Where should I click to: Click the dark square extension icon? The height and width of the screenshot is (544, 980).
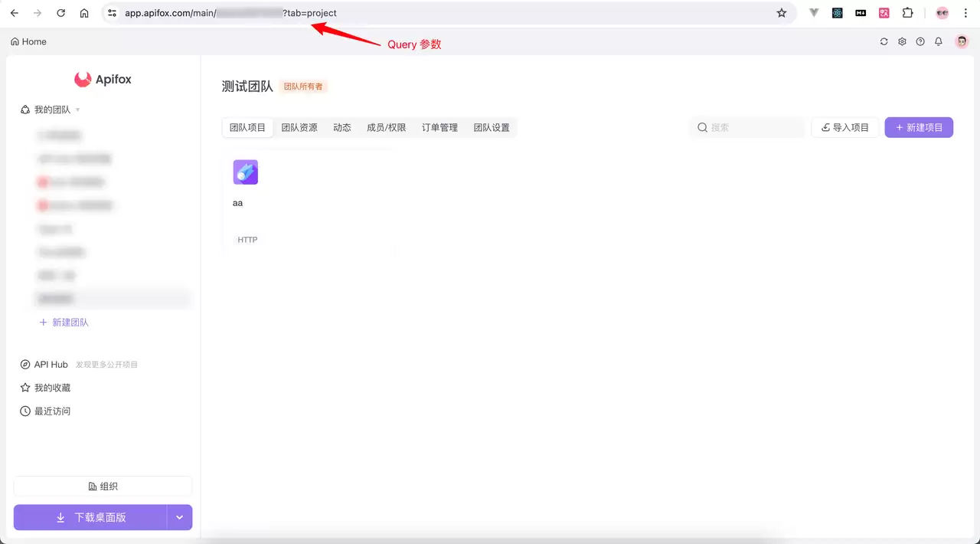pos(861,13)
